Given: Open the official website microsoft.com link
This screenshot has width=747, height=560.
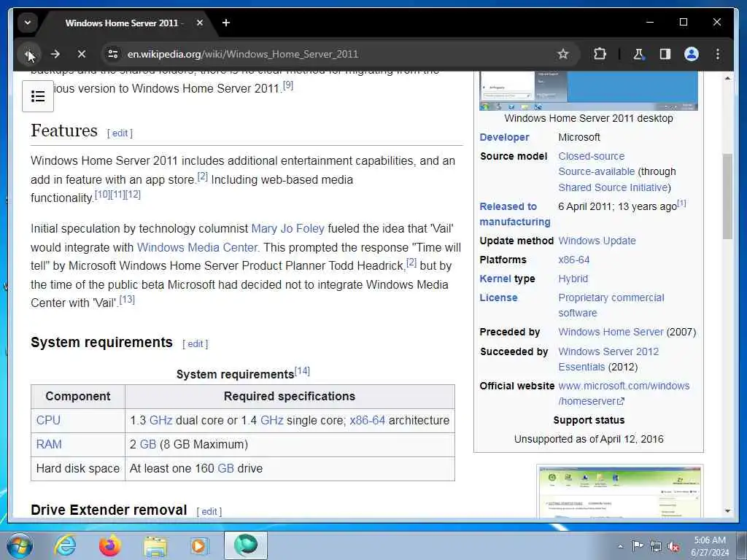Looking at the screenshot, I should pyautogui.click(x=624, y=393).
